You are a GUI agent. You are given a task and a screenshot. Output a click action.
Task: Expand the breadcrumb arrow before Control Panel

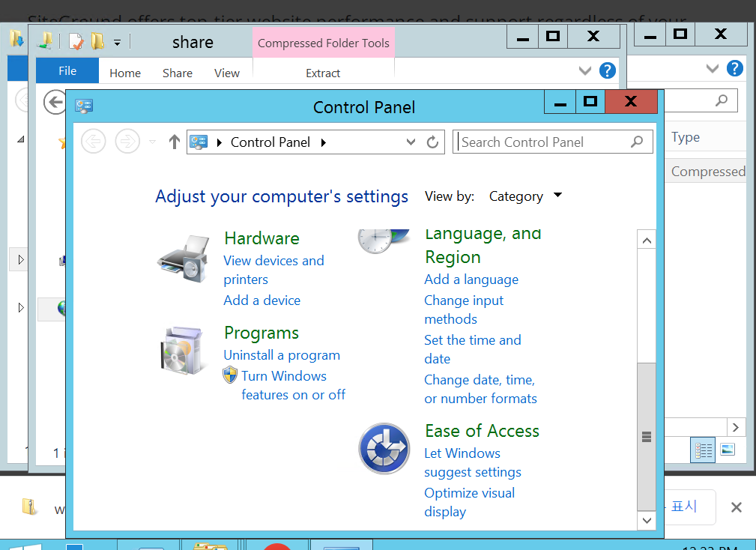pos(220,142)
